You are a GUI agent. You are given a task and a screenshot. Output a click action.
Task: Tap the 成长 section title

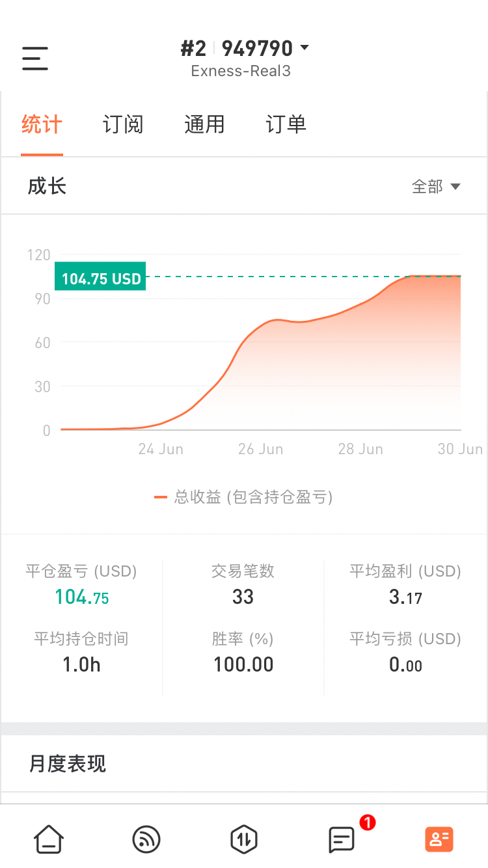pos(47,187)
